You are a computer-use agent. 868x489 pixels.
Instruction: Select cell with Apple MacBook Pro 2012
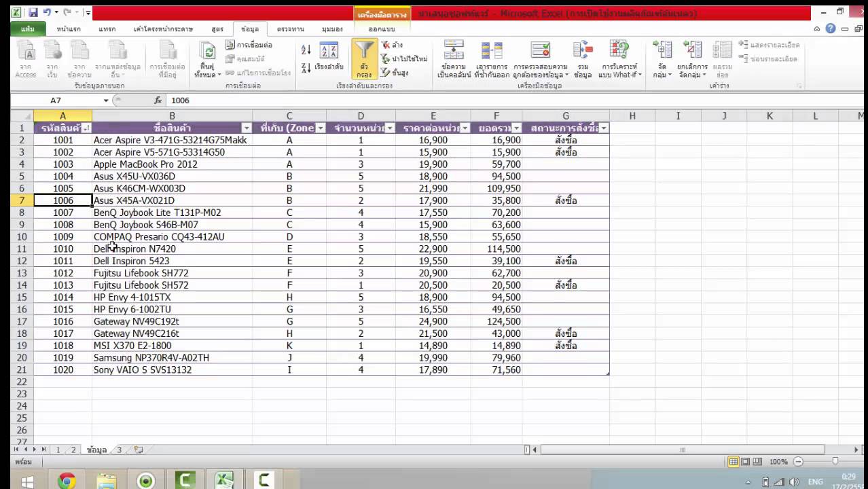tap(172, 164)
